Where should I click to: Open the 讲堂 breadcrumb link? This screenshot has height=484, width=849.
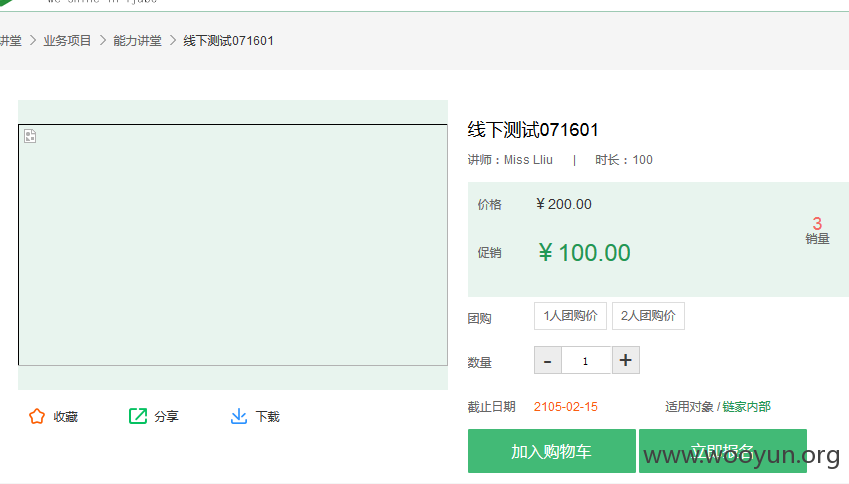(x=11, y=41)
